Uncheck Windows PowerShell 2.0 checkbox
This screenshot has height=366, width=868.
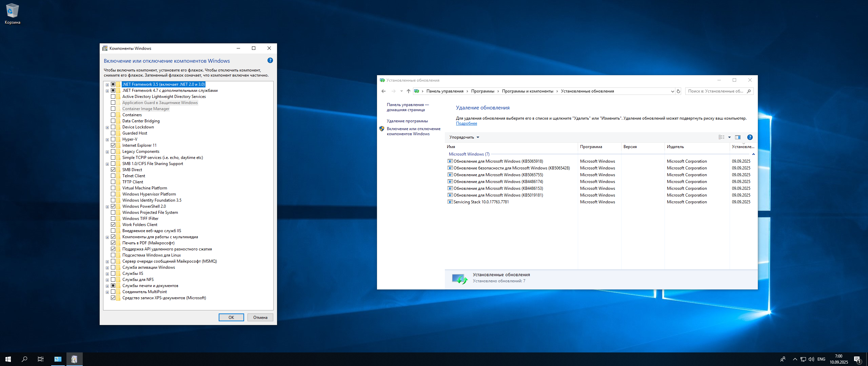point(113,206)
